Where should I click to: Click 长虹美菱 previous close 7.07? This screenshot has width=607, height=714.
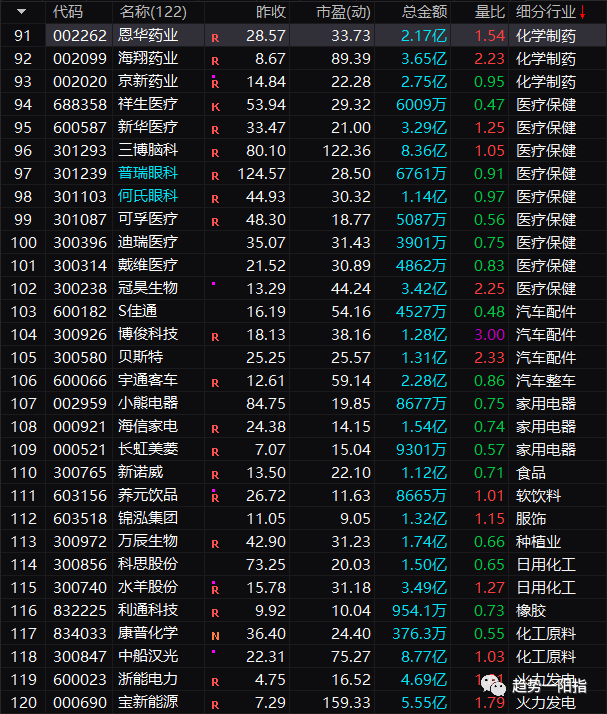tap(270, 450)
